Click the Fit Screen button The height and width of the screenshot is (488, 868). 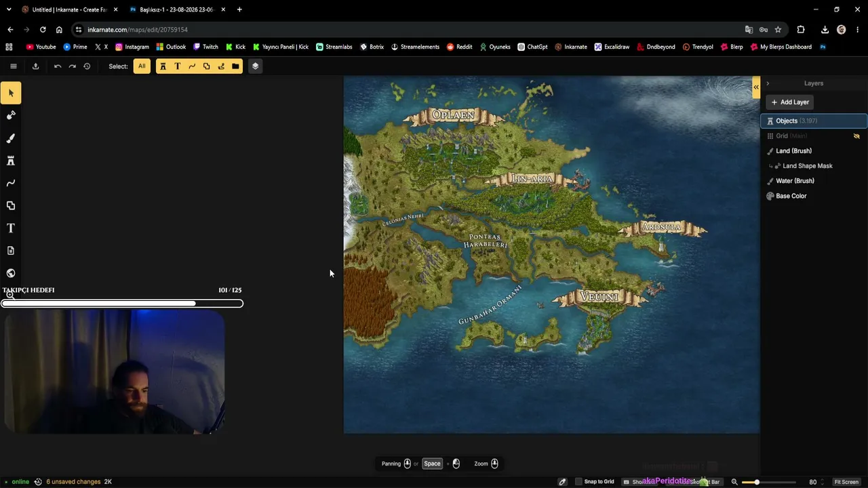[846, 482]
